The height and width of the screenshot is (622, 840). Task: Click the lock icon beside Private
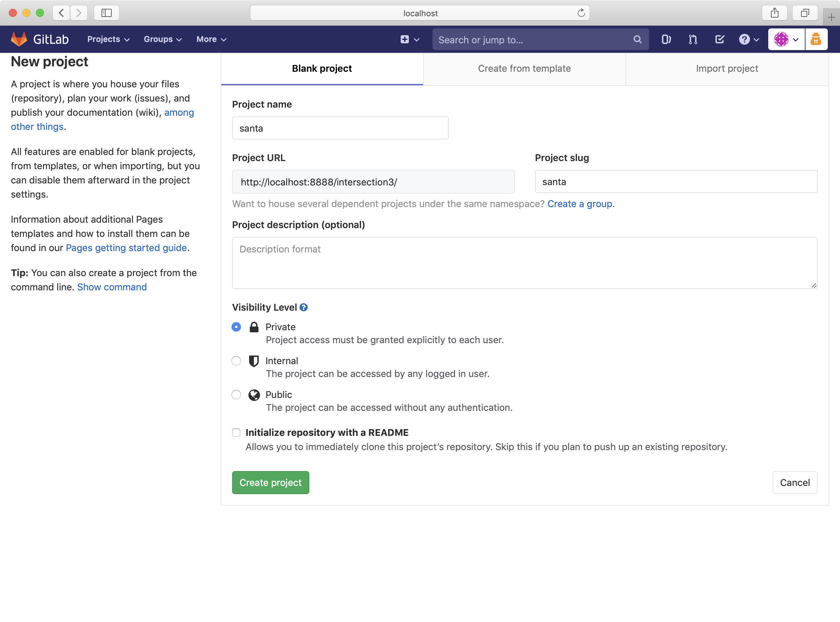click(x=254, y=327)
